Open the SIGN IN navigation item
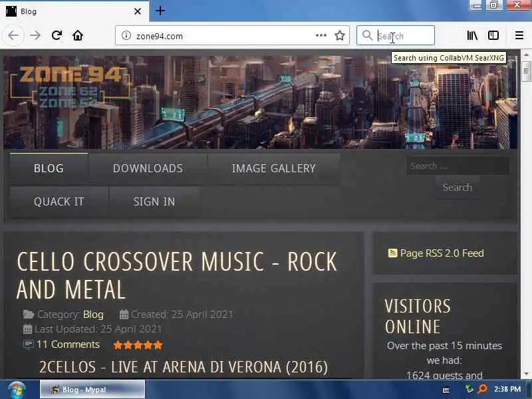The width and height of the screenshot is (532, 399). click(x=154, y=201)
